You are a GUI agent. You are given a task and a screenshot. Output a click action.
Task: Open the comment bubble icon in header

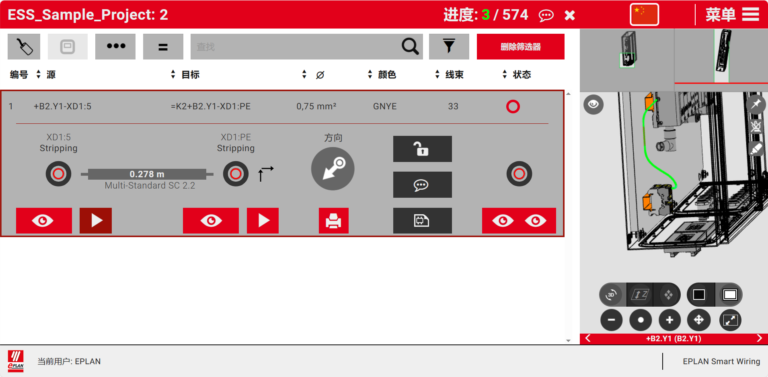click(546, 15)
